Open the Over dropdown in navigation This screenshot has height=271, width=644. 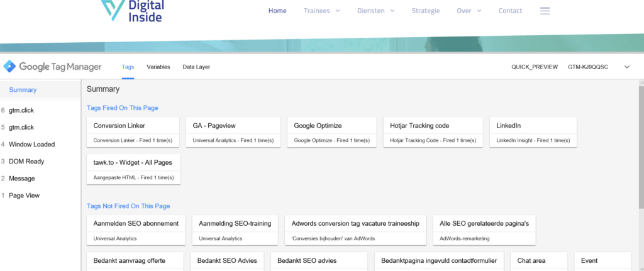click(x=469, y=11)
